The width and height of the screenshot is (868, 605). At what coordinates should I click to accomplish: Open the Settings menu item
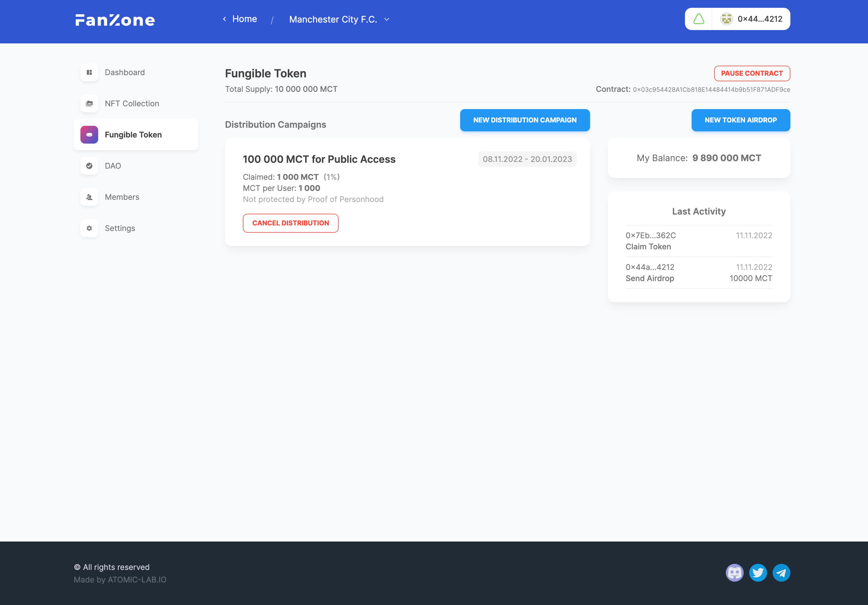click(136, 228)
